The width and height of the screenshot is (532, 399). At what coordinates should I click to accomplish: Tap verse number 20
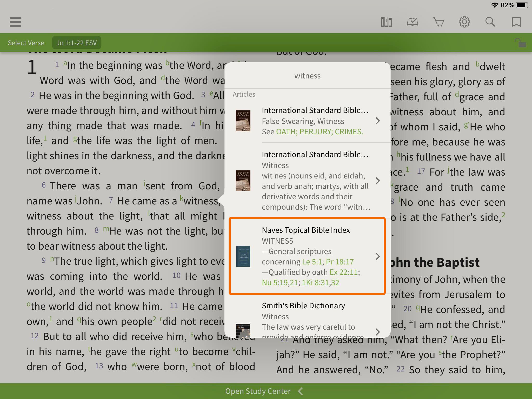pos(407,309)
